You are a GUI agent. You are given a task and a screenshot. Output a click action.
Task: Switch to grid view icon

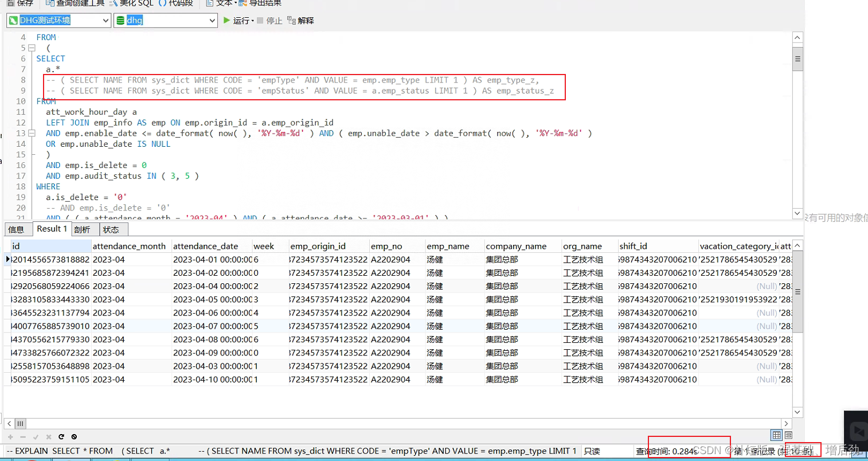[x=776, y=435]
